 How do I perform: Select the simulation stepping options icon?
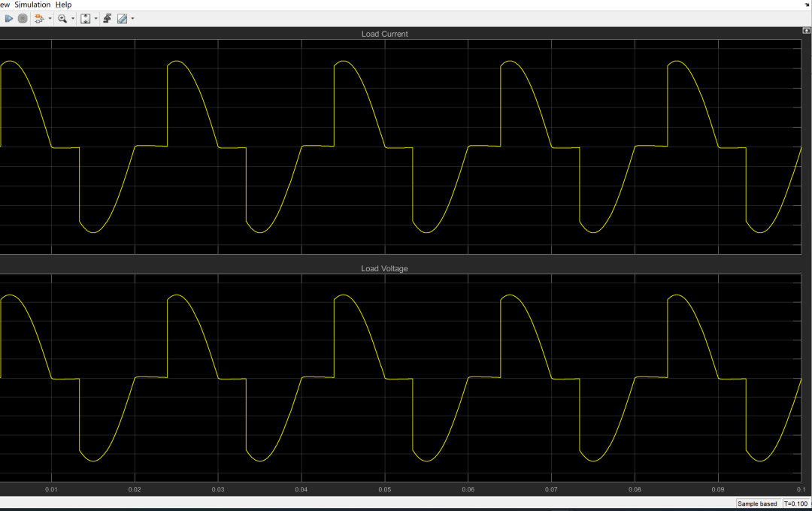tap(38, 18)
